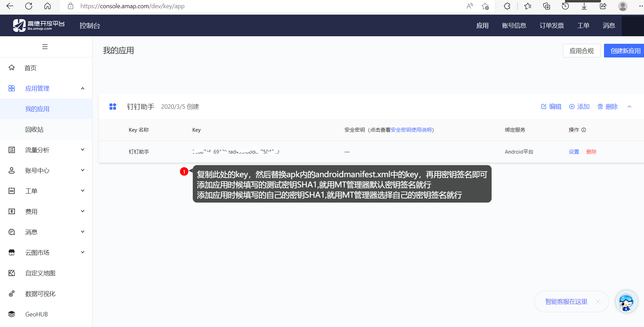Expand the 费用 menu chevron
This screenshot has width=644, height=327.
(x=82, y=211)
